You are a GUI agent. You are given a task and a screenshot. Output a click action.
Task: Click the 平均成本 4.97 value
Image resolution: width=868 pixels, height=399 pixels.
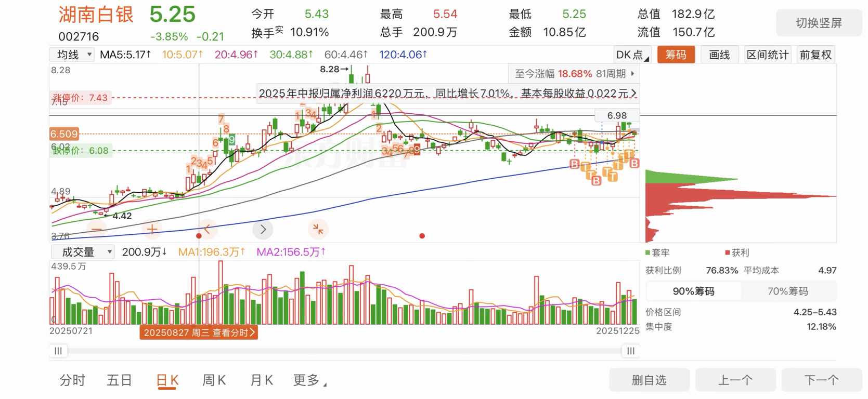pyautogui.click(x=827, y=271)
